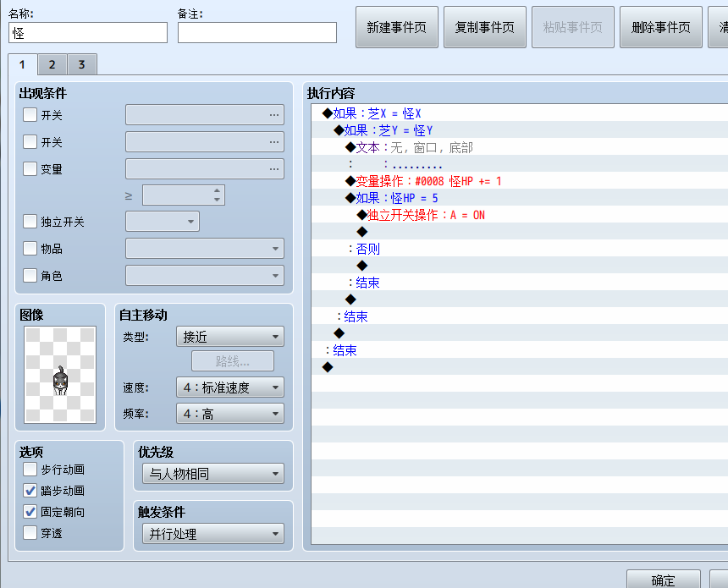Enable the 独立开关 condition checkbox
This screenshot has height=588, width=728.
click(30, 222)
